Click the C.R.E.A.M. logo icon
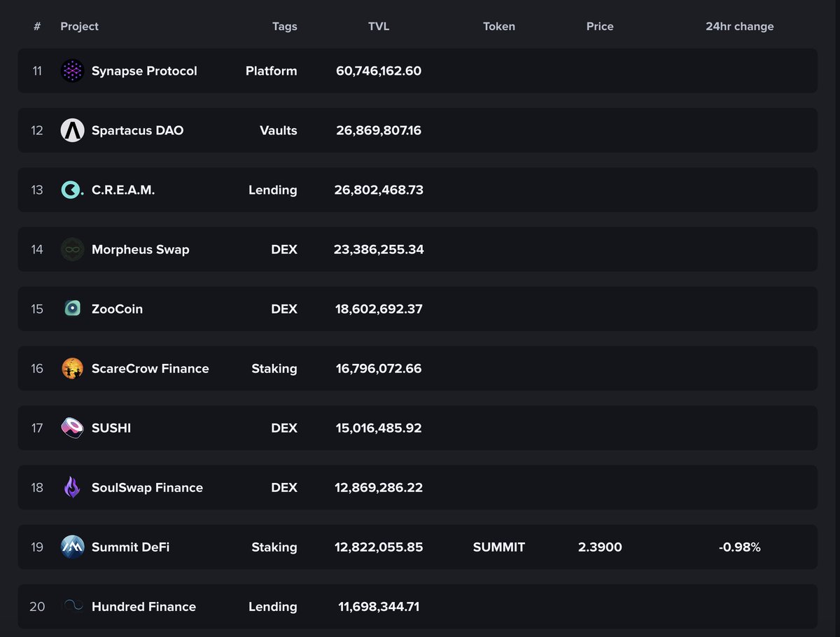This screenshot has height=637, width=840. [x=72, y=190]
